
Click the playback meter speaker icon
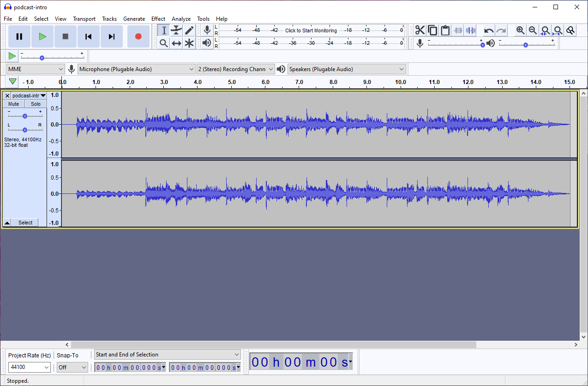tap(207, 43)
